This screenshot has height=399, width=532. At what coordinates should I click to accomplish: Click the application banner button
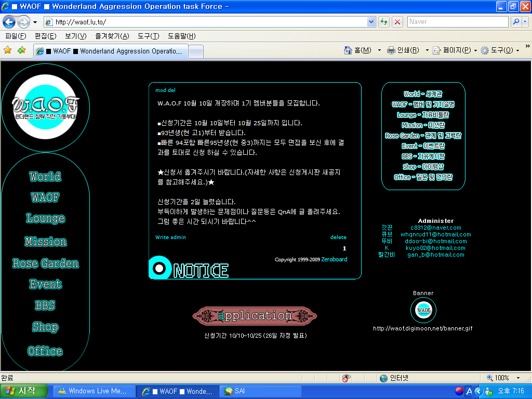coord(255,315)
